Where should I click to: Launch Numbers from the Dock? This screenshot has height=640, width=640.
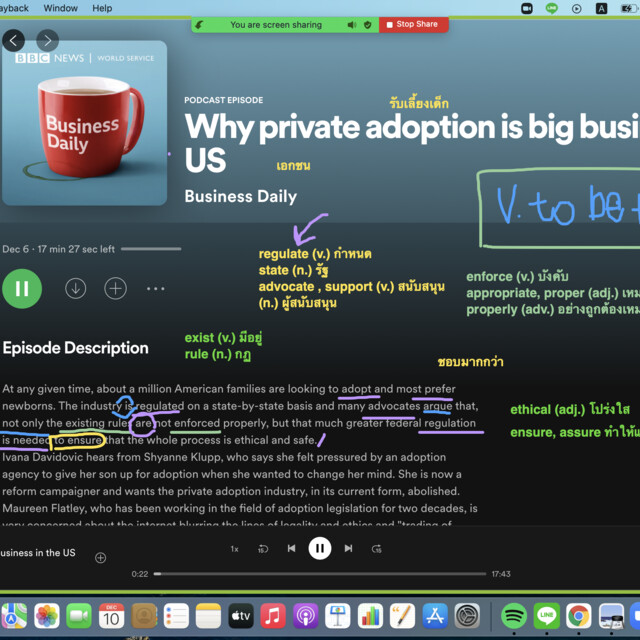point(370,616)
